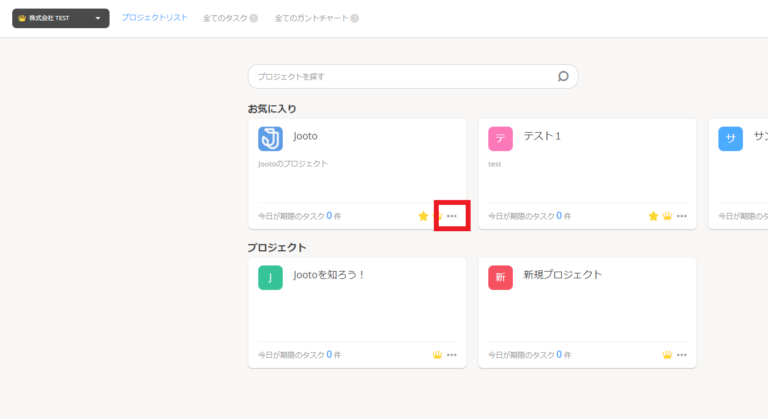Click the help icon beside 全てのタスク
The height and width of the screenshot is (419, 768).
click(254, 18)
